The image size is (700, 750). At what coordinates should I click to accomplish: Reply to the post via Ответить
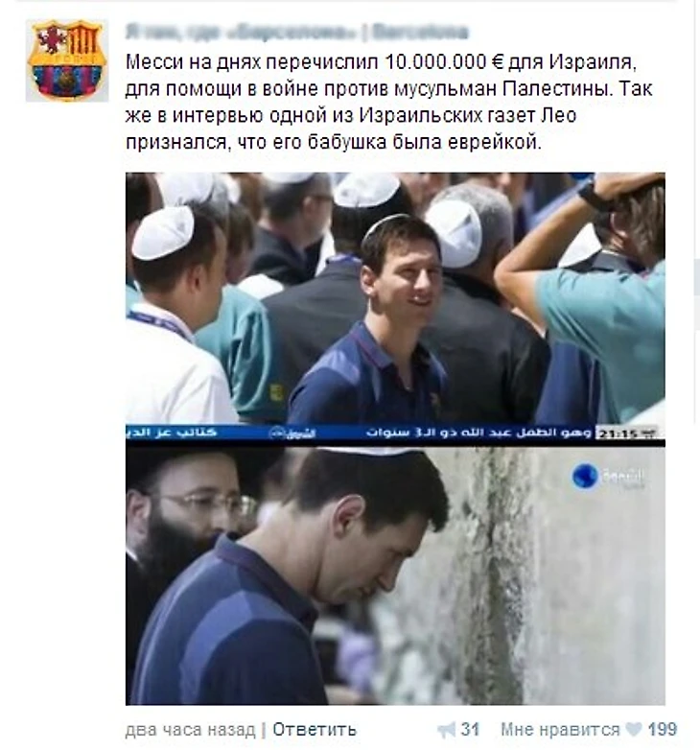pos(315,730)
